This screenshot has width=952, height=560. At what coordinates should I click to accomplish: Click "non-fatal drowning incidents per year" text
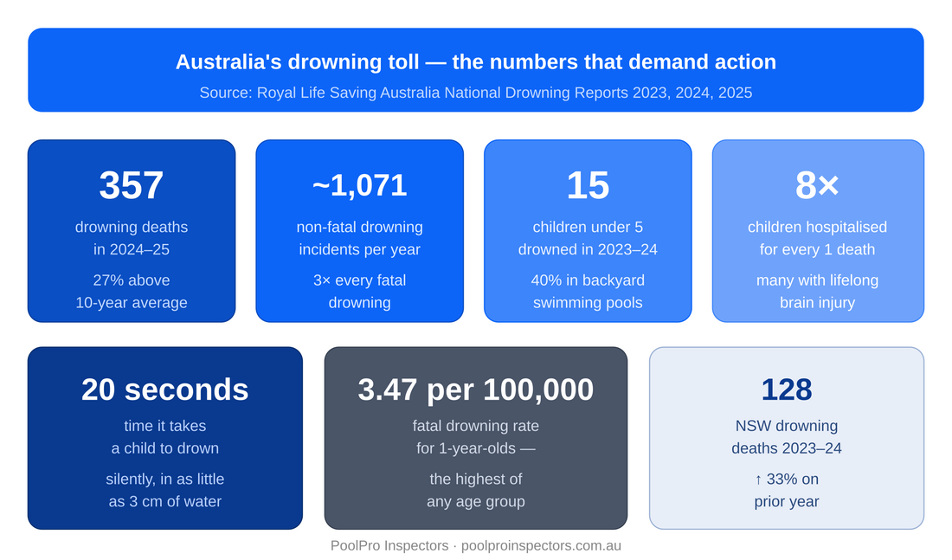359,238
